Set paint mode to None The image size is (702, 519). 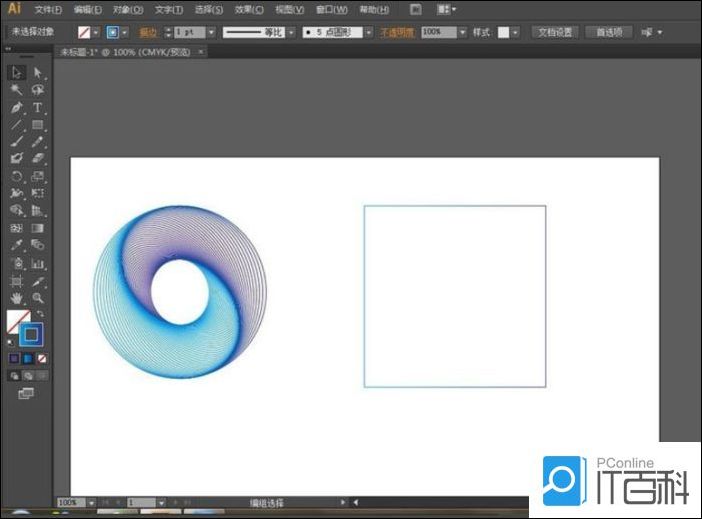pyautogui.click(x=42, y=357)
